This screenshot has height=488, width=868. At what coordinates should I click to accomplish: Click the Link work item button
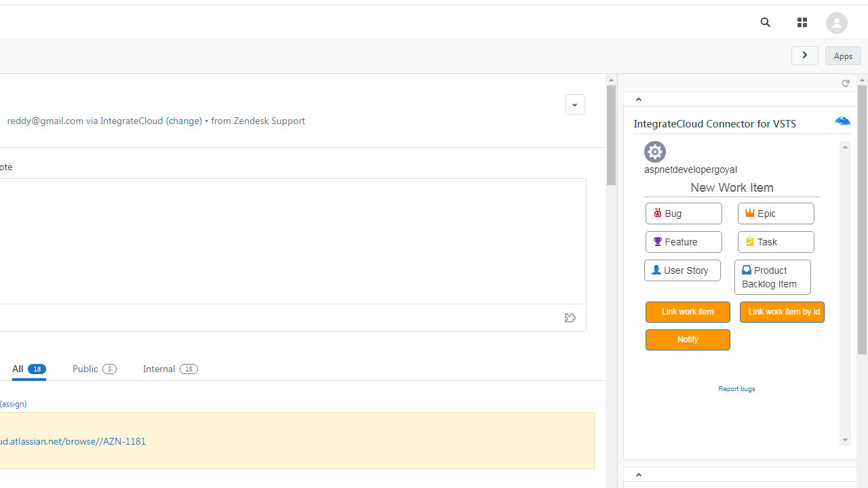click(x=688, y=312)
